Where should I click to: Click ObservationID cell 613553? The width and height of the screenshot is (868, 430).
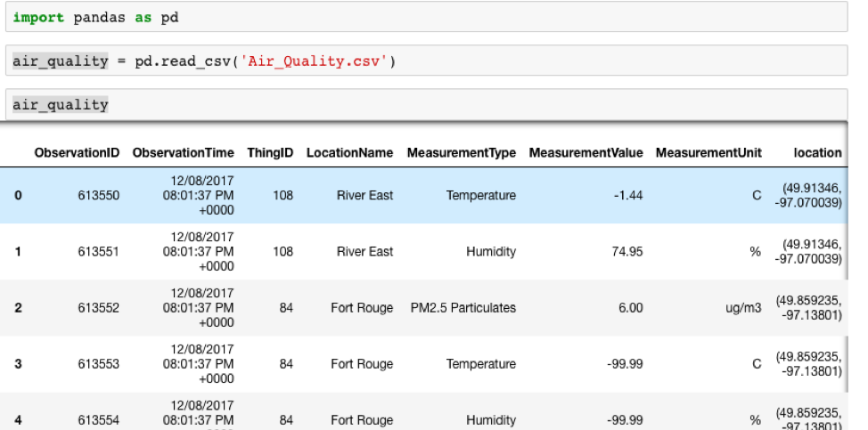point(99,364)
